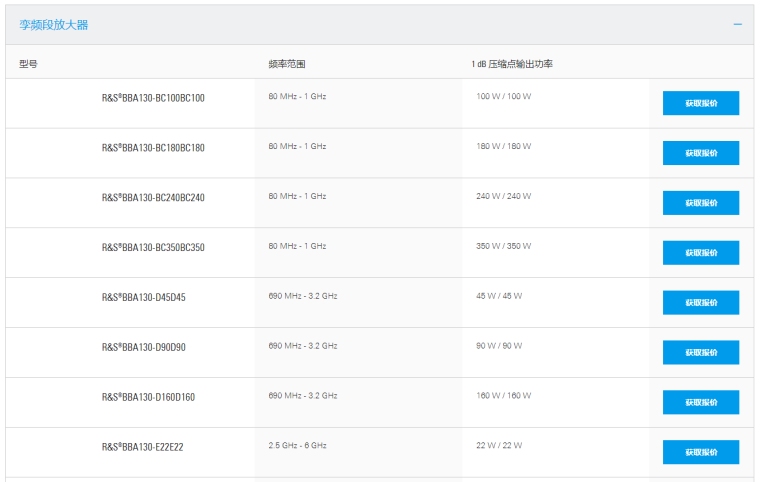Click the 频率范围 column header

coord(286,64)
